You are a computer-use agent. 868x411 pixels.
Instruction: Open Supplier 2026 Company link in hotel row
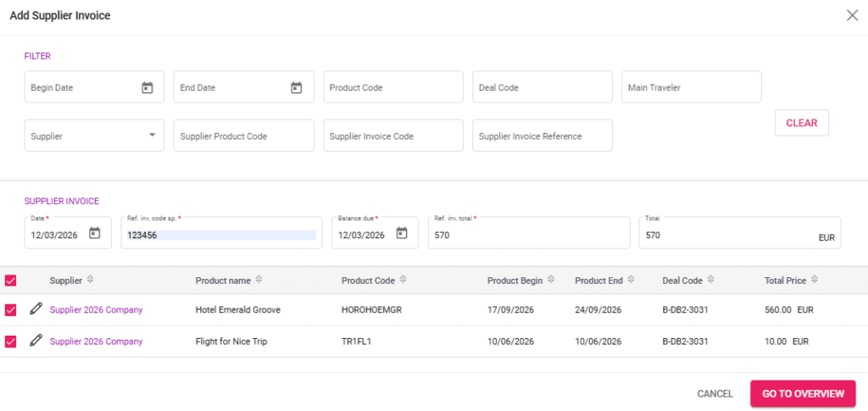96,310
